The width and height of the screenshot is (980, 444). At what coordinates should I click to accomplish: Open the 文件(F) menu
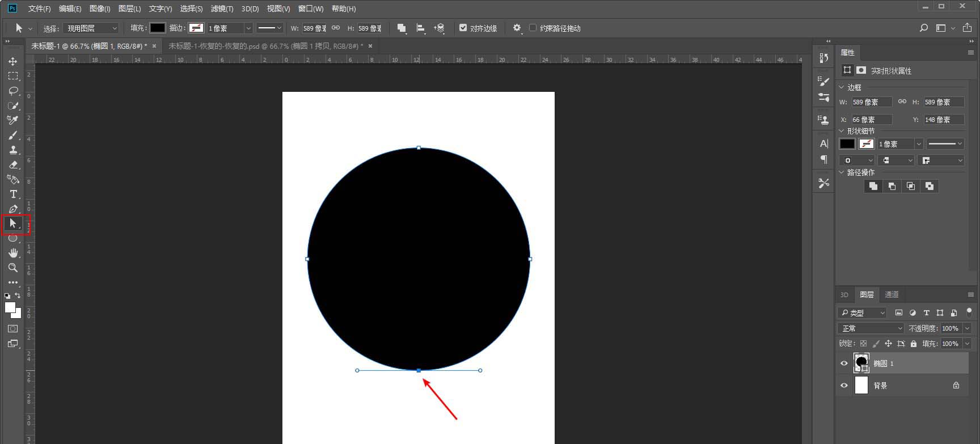pyautogui.click(x=40, y=9)
